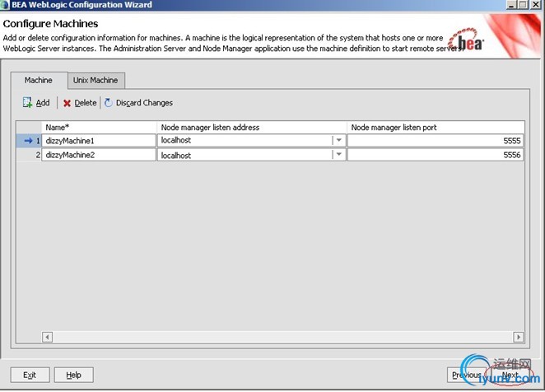
Task: Click Discard Changes text in toolbar
Action: click(x=144, y=103)
